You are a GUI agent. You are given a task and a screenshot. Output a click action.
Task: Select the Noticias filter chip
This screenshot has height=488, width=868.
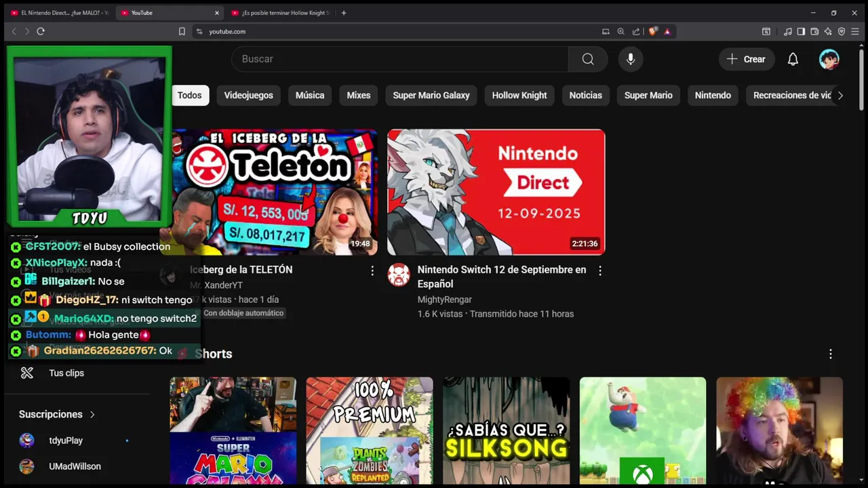586,96
